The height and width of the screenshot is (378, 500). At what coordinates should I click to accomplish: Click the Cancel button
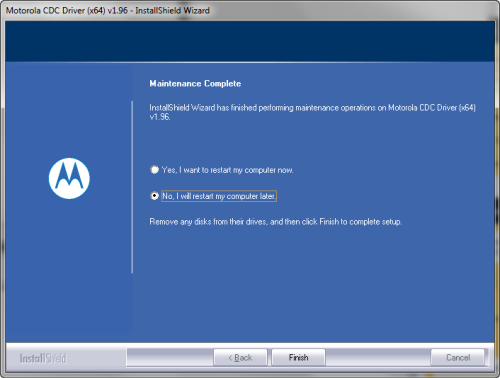(x=458, y=358)
